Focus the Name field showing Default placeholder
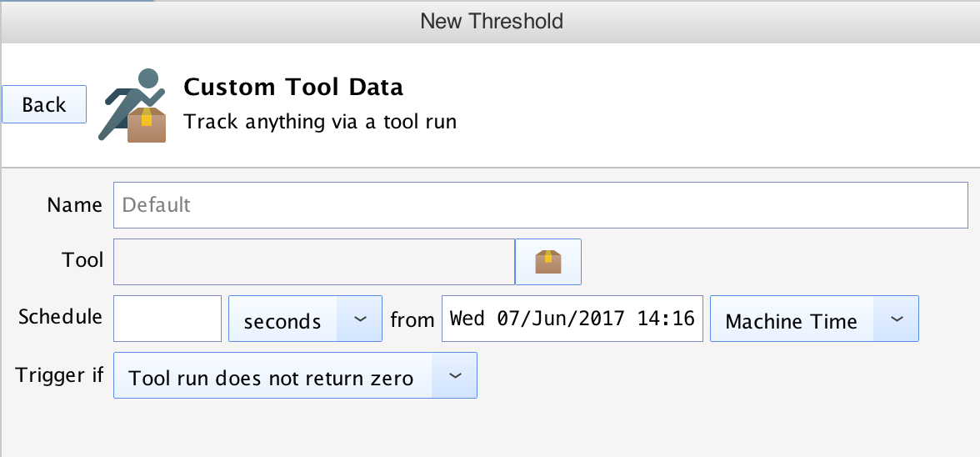980x457 pixels. [x=541, y=205]
